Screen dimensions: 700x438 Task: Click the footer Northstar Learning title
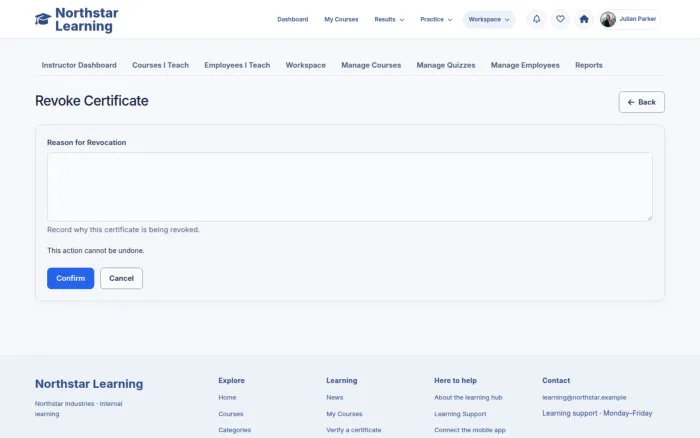(89, 384)
